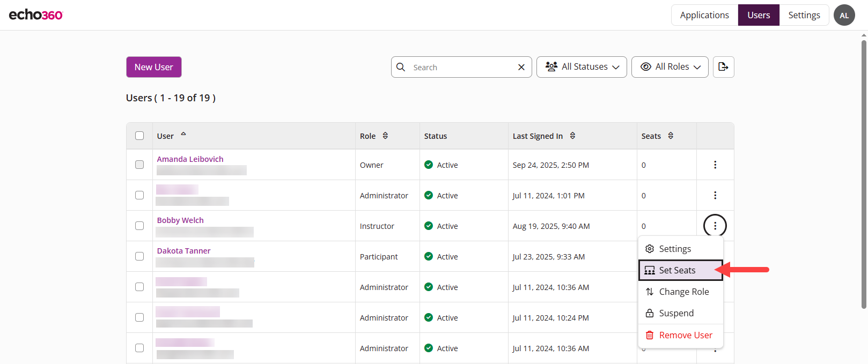Sort by Last Signed In sort icon
The height and width of the screenshot is (364, 868).
tap(572, 136)
